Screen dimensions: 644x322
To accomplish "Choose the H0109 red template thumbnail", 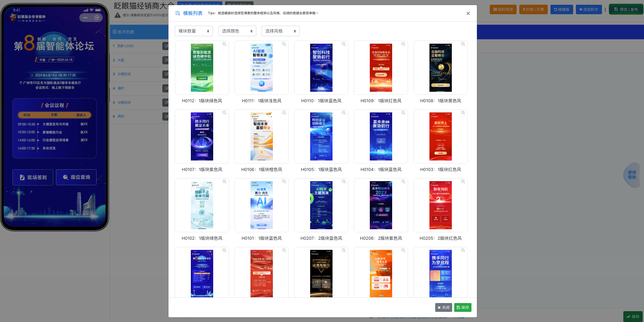I will coord(381,68).
